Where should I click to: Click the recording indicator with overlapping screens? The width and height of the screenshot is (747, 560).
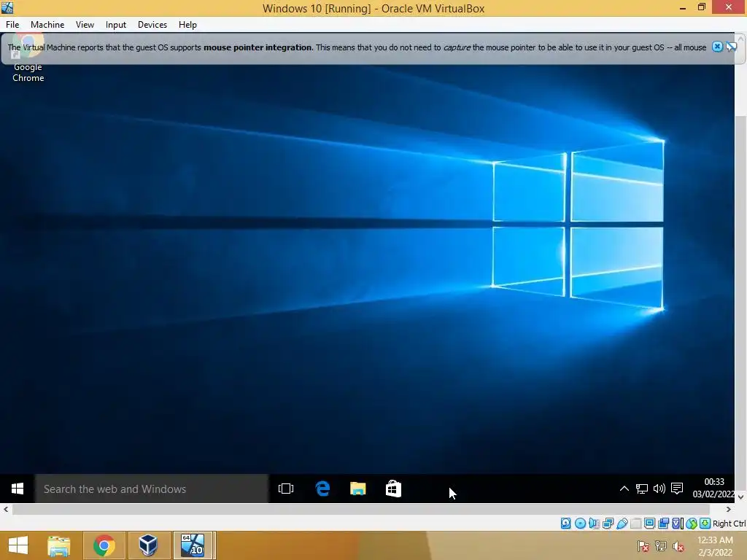663,524
